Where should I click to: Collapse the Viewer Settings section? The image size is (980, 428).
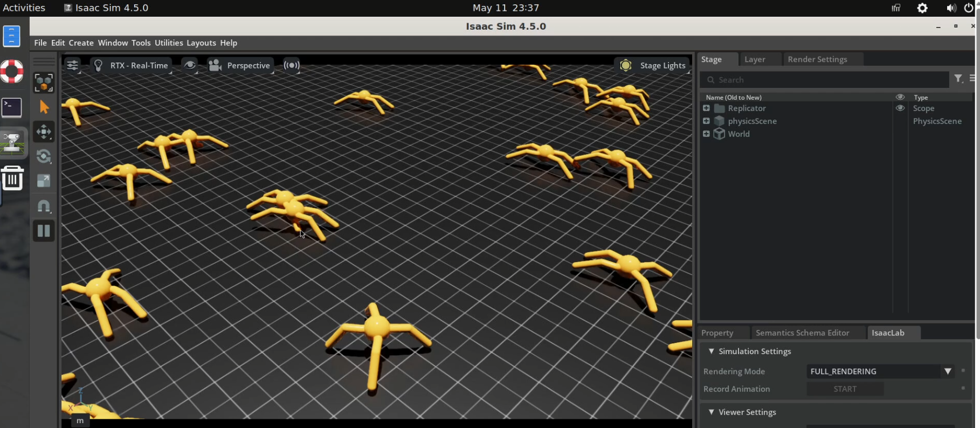click(711, 412)
